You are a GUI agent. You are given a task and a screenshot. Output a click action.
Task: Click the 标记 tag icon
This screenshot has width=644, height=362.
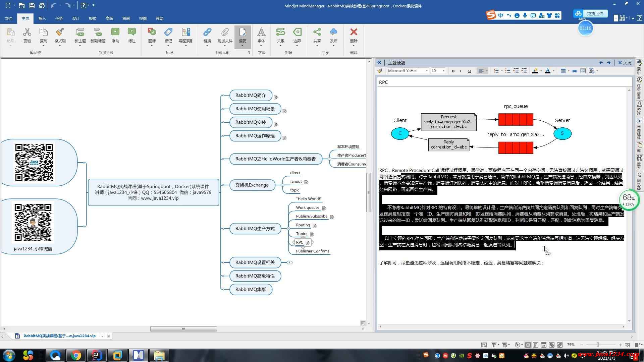168,32
